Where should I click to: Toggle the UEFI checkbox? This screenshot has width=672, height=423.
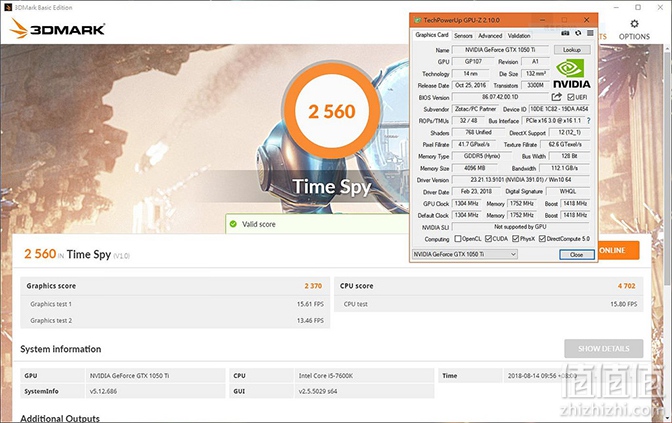(x=570, y=97)
